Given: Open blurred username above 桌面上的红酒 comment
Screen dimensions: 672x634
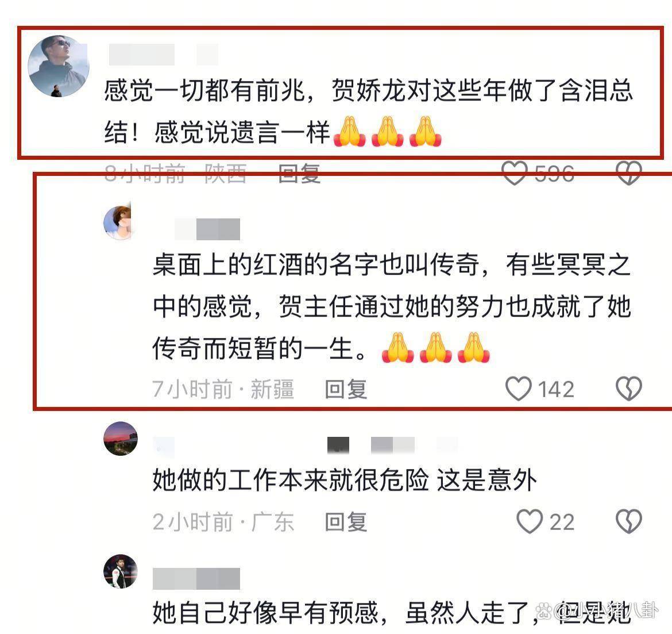Looking at the screenshot, I should point(207,229).
